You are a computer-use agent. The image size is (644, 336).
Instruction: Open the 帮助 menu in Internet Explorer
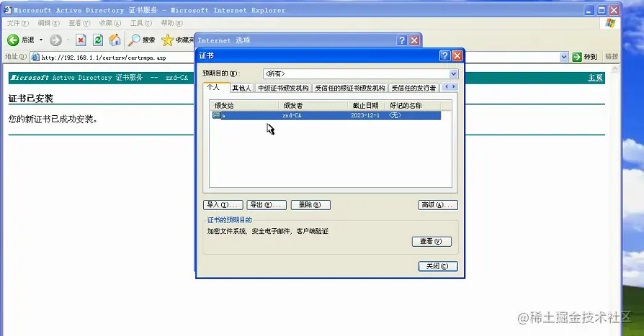point(171,23)
